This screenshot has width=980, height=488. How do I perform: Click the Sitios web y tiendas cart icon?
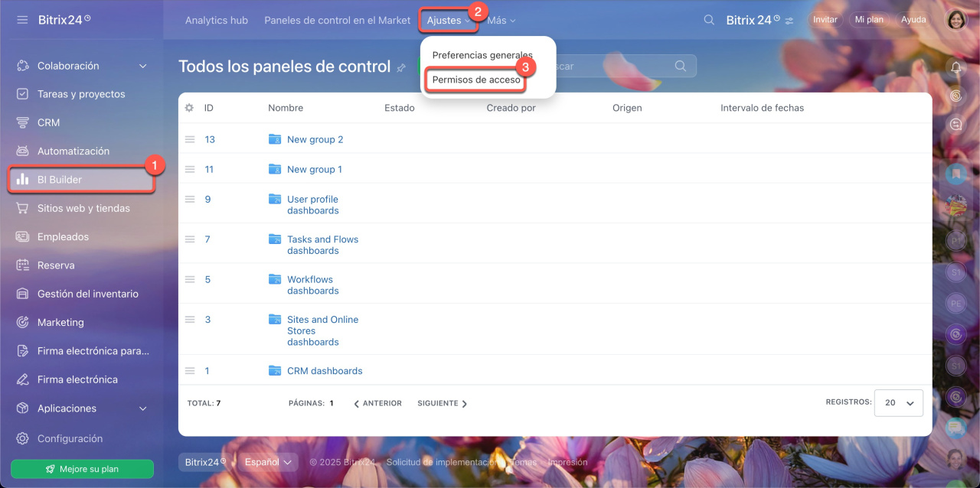pyautogui.click(x=23, y=208)
